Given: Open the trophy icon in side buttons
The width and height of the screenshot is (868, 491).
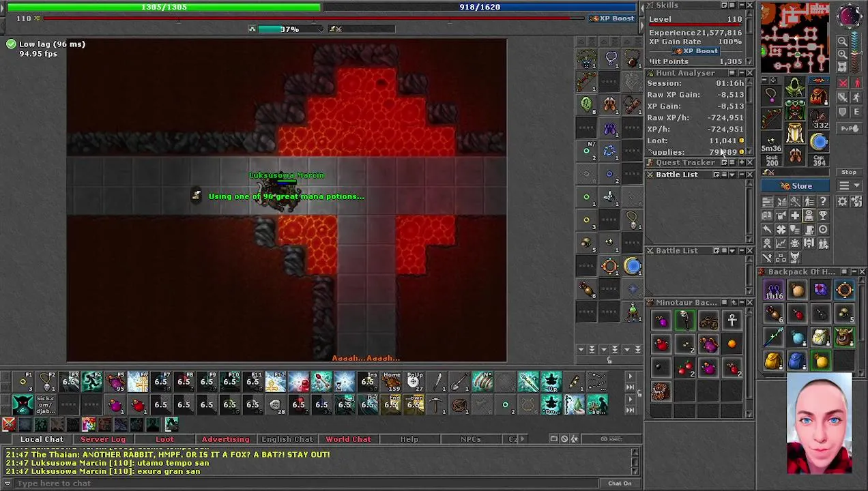Looking at the screenshot, I should pos(823,215).
